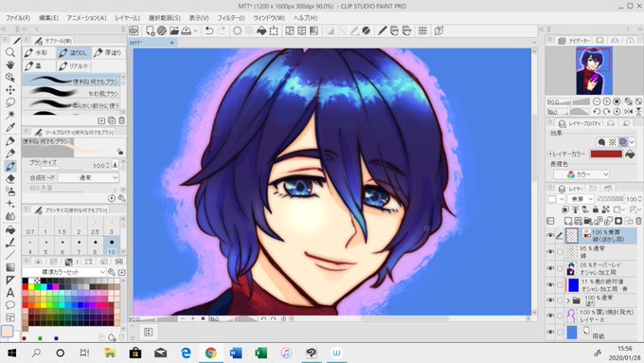Tick the checkbox on the 用紙 layer
The height and width of the screenshot is (363, 644).
(560, 332)
